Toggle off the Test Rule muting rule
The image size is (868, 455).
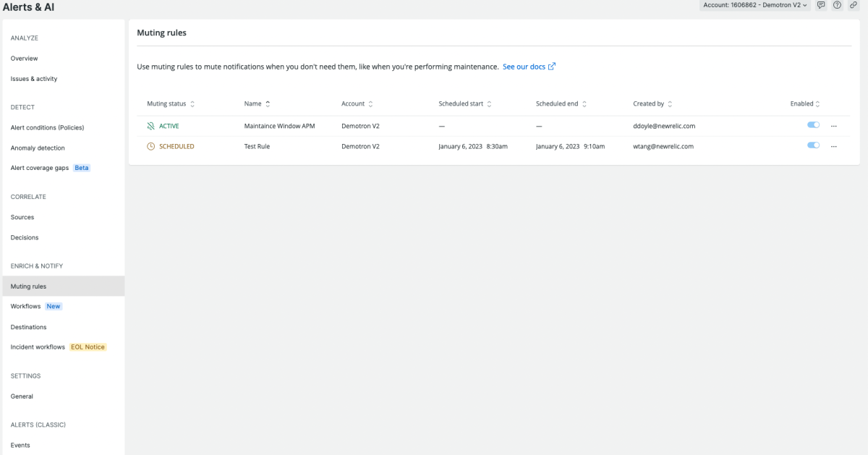click(x=813, y=145)
